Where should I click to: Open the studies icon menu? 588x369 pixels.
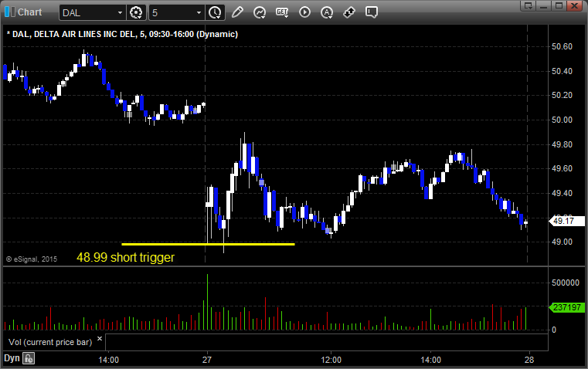[x=260, y=12]
